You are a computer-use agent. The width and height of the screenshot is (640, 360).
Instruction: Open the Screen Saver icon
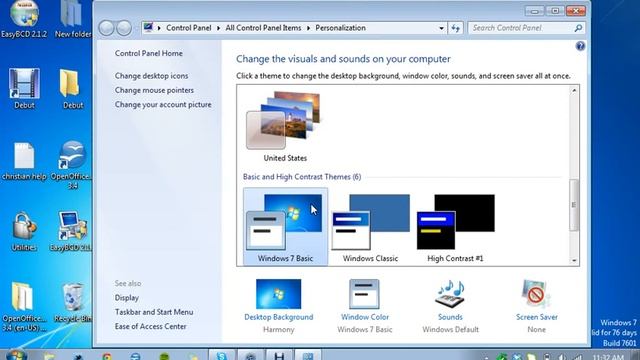click(x=536, y=294)
